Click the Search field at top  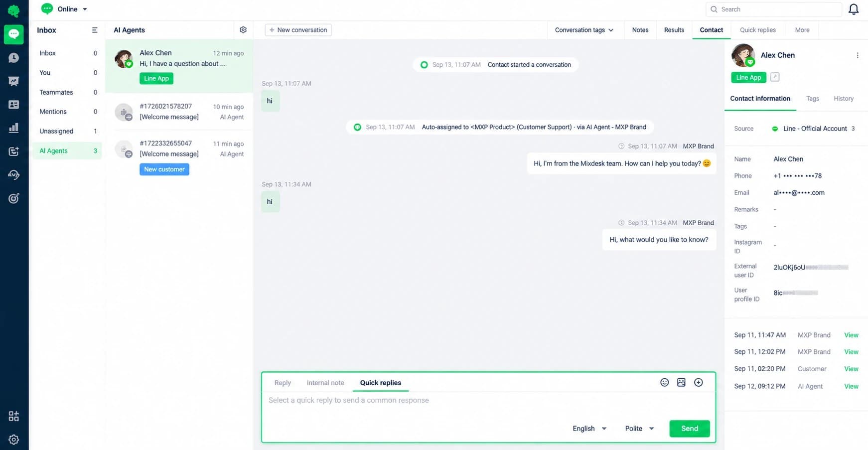click(774, 9)
